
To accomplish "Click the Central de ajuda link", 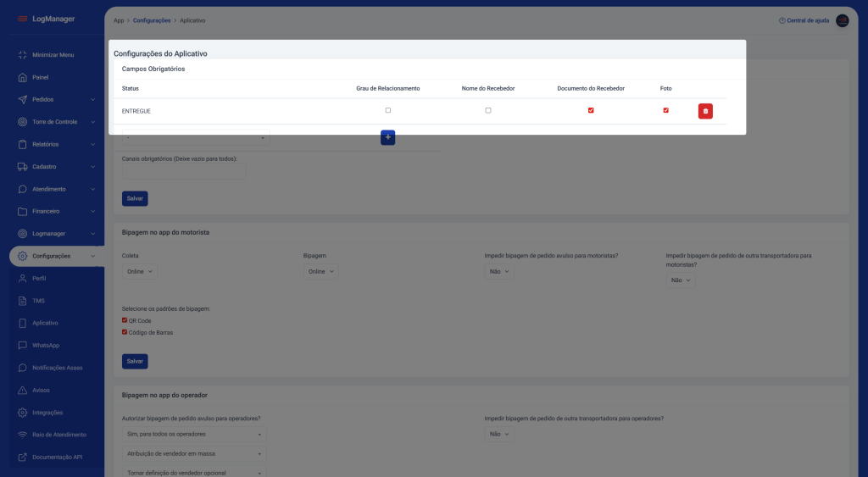I will (x=804, y=20).
